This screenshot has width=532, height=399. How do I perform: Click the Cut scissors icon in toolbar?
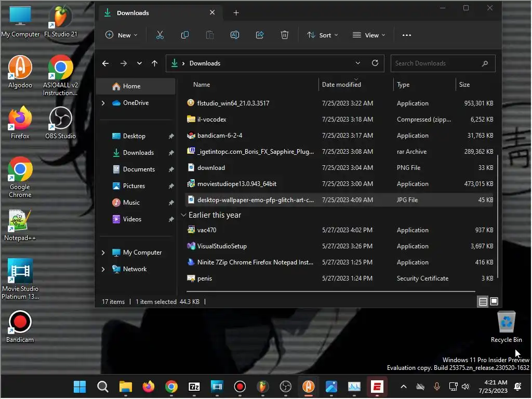[160, 35]
